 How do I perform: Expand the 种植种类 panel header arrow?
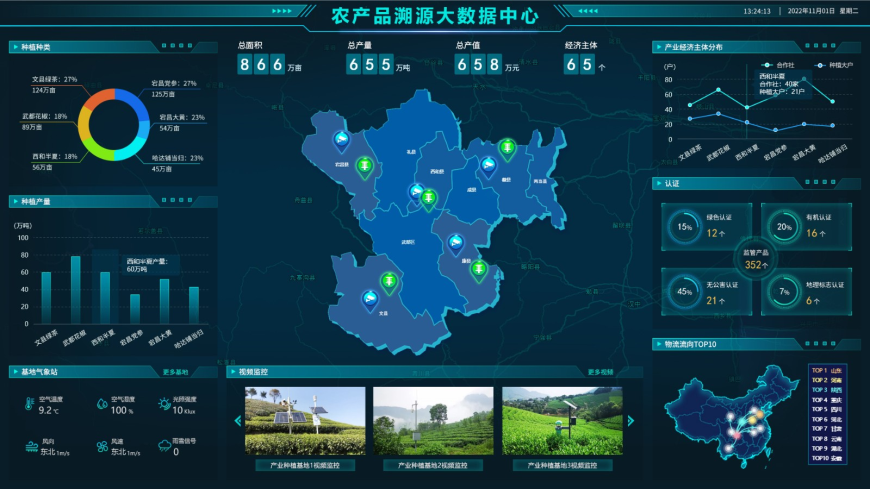pos(13,47)
